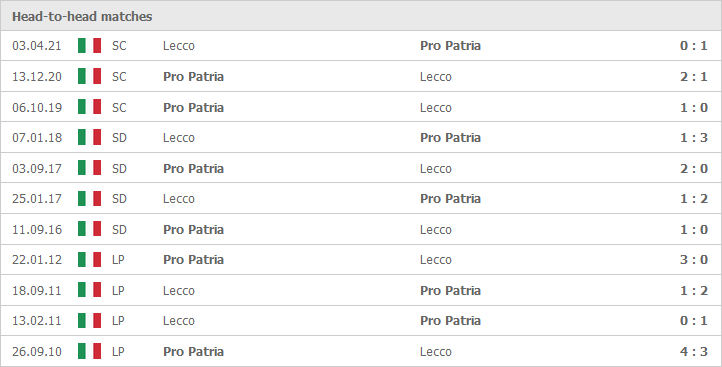Click Italy flag icon for 22.01.12 match
The image size is (722, 367).
point(89,260)
